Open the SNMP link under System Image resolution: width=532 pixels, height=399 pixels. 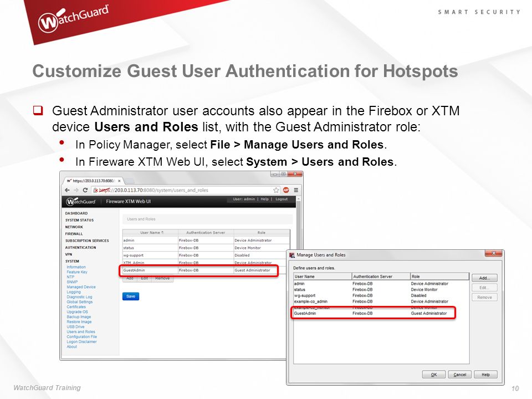point(72,282)
